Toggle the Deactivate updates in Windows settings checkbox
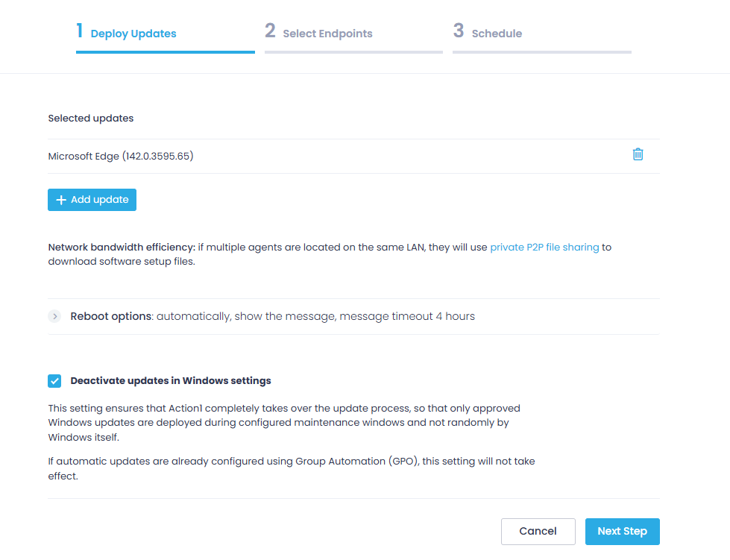The width and height of the screenshot is (730, 560). (54, 381)
